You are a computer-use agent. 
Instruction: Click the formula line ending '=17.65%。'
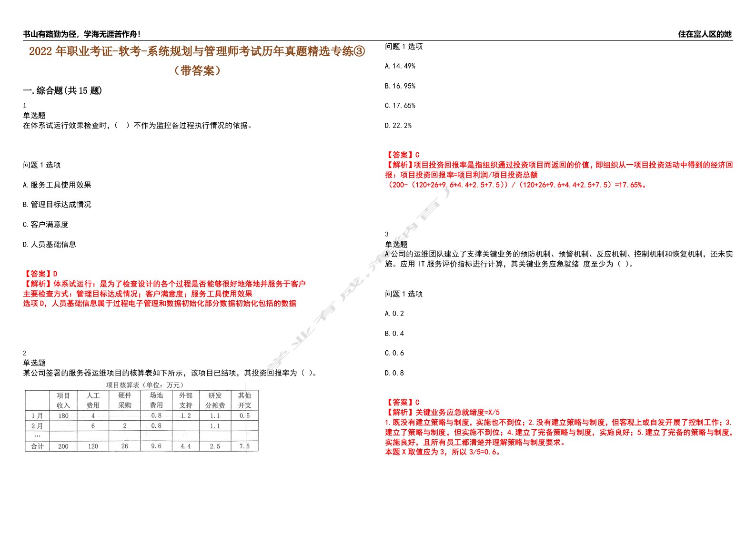(x=517, y=185)
